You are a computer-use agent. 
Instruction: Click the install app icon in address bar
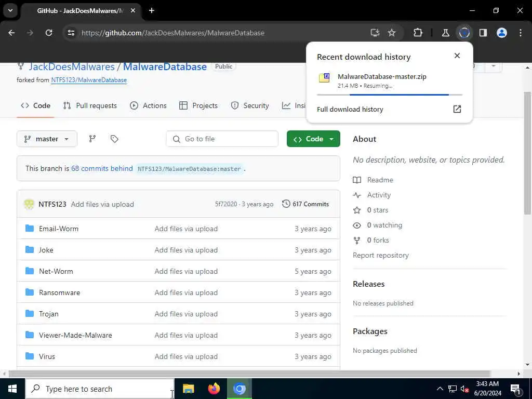pos(375,33)
